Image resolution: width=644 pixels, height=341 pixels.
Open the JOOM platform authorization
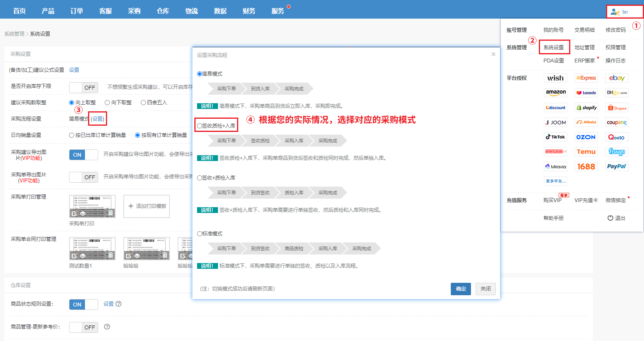point(555,122)
